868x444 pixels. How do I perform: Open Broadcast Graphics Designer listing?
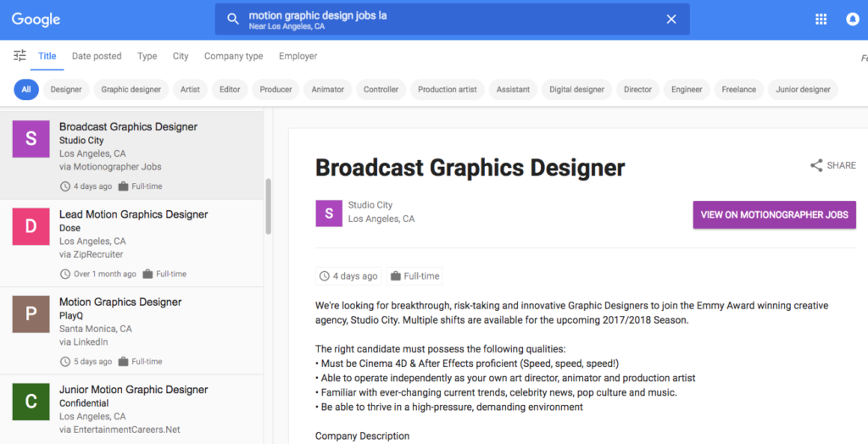click(x=131, y=155)
